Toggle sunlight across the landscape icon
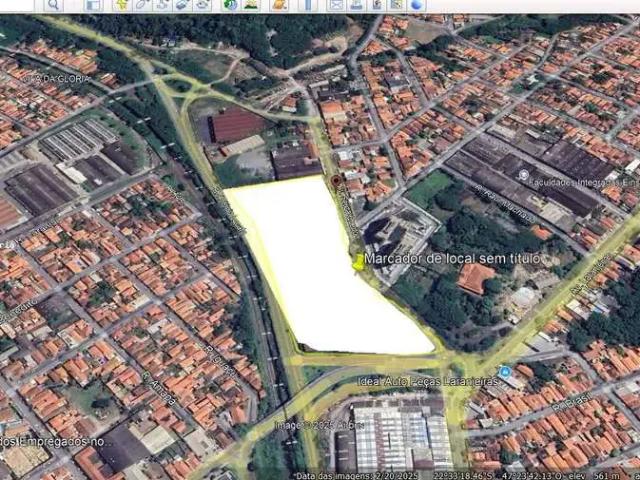This screenshot has height=480, width=640. [251, 5]
